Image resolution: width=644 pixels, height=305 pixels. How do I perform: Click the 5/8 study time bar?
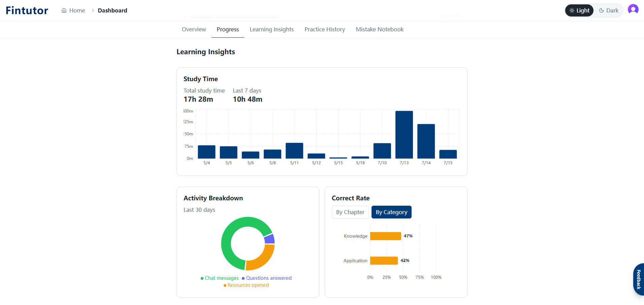[x=272, y=154]
